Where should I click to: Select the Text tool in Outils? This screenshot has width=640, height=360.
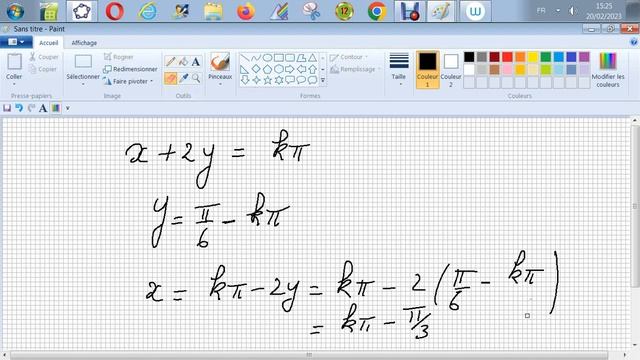[196, 62]
